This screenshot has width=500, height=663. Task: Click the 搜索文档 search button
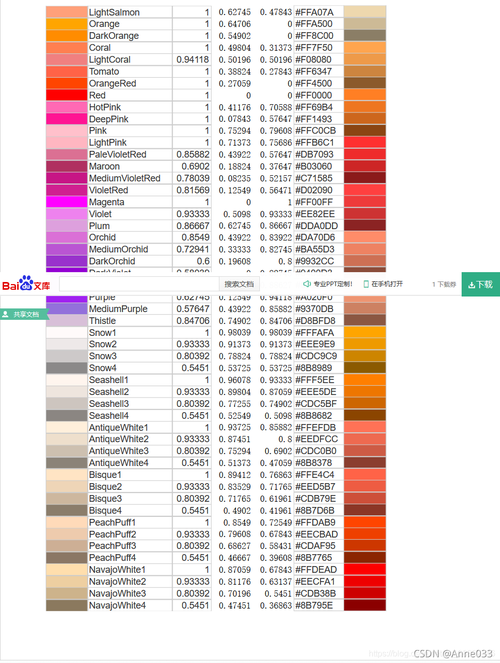click(x=239, y=284)
